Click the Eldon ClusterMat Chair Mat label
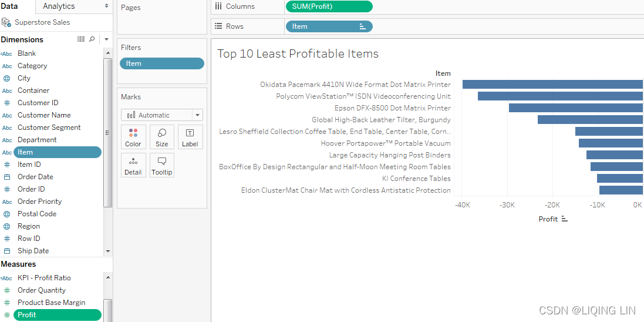The image size is (644, 322). click(346, 190)
